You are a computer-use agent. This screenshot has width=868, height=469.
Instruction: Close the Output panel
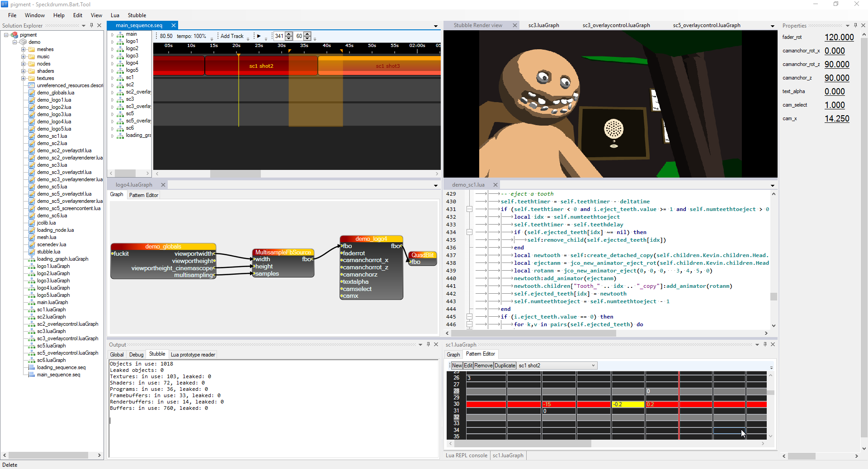tap(436, 344)
